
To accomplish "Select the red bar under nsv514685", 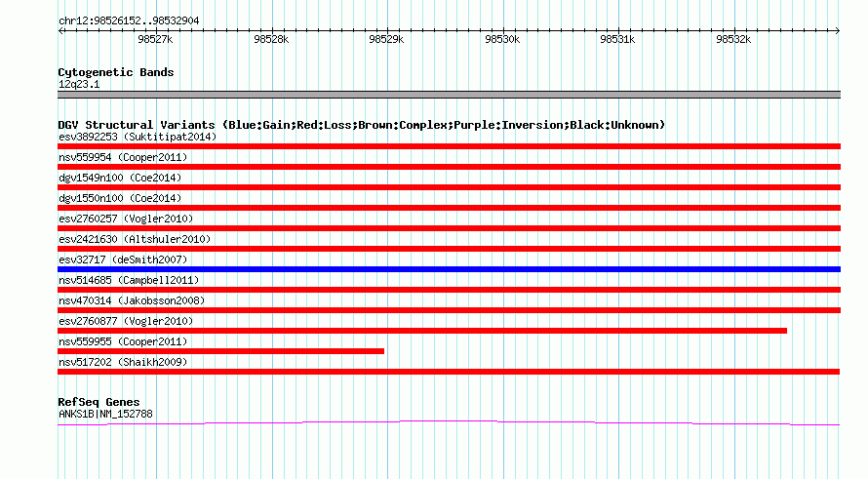I will coord(449,290).
